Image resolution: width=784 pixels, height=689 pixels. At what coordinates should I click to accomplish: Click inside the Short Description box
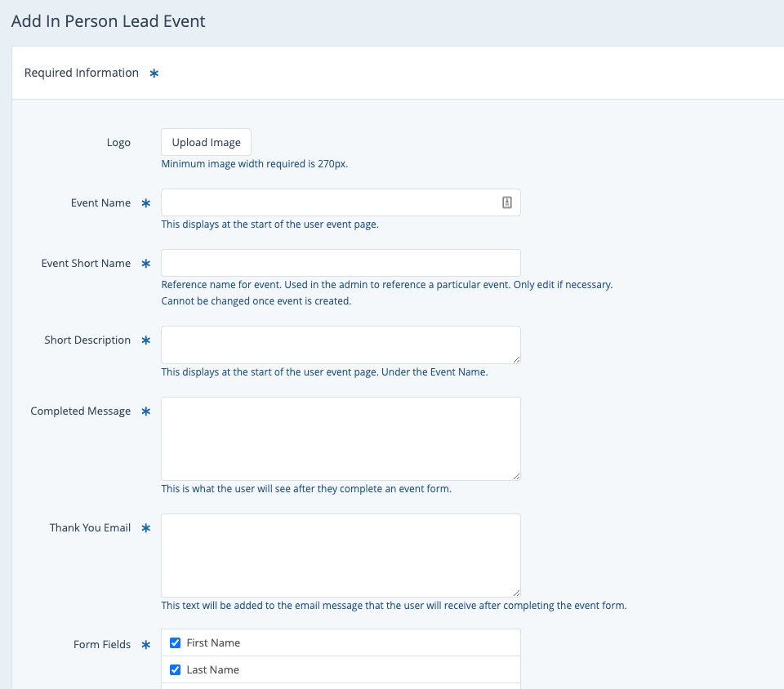[341, 344]
